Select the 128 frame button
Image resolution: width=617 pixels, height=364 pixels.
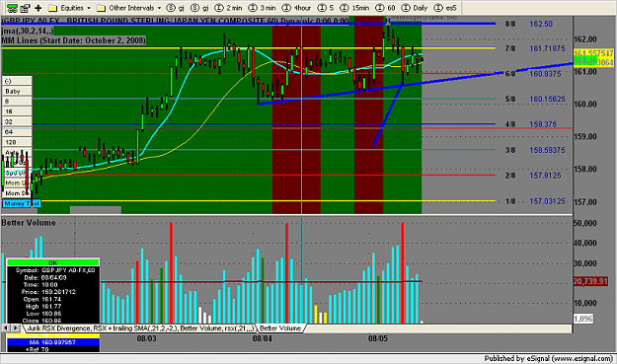(x=17, y=142)
